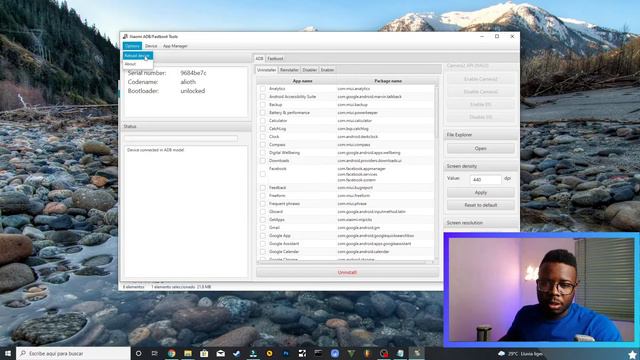This screenshot has height=360, width=640.
Task: Collapse the File Explorer pane header
Action: [x=481, y=135]
